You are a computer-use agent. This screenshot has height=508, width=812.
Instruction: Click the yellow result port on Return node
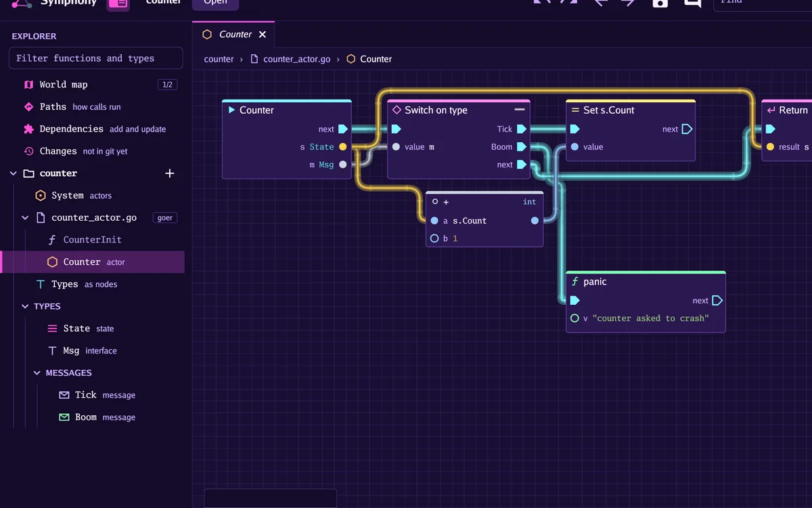770,147
